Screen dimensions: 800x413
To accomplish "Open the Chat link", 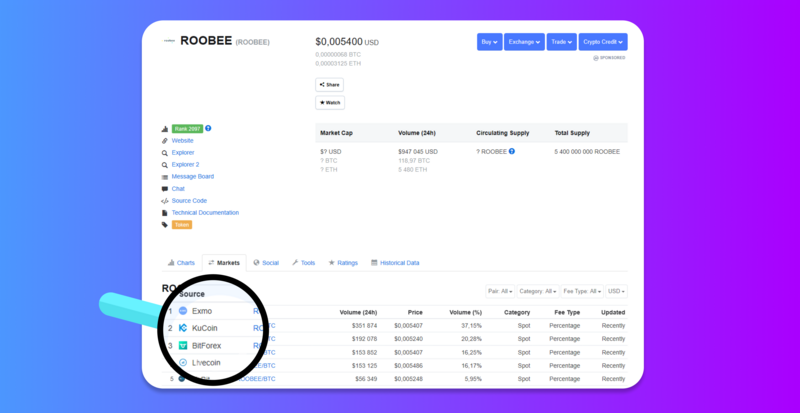I will tap(178, 189).
